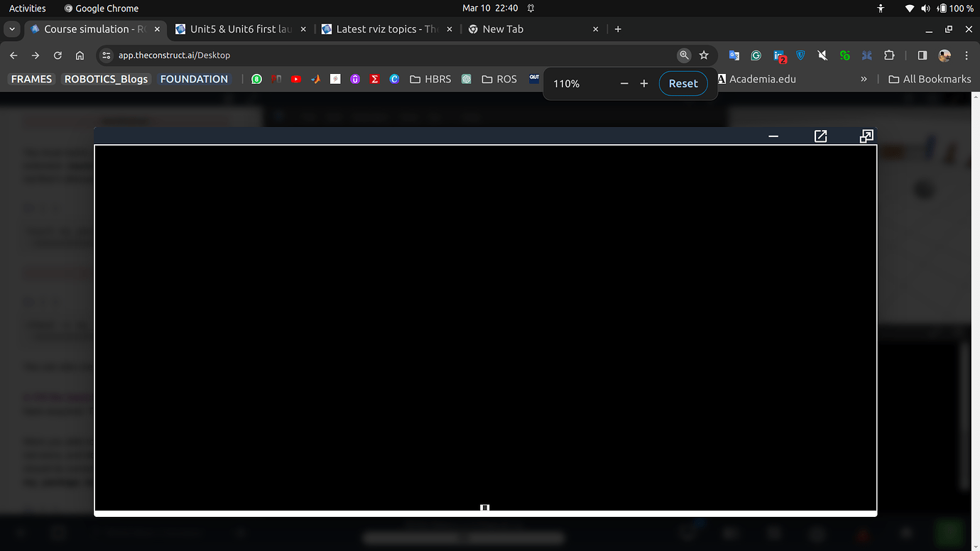980x551 pixels.
Task: Click plus to increase page zoom
Action: pos(644,83)
